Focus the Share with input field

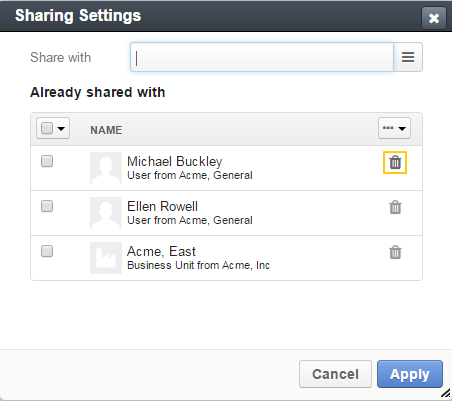(x=262, y=57)
